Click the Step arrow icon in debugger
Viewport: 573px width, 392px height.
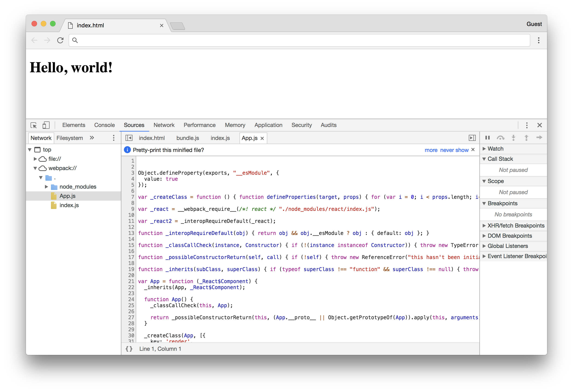click(539, 137)
